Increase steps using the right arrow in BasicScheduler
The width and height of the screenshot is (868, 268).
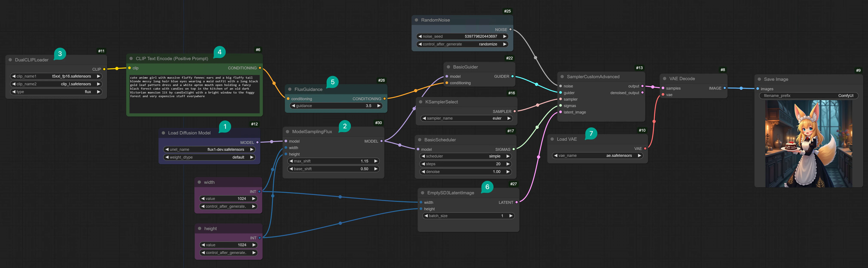point(508,164)
